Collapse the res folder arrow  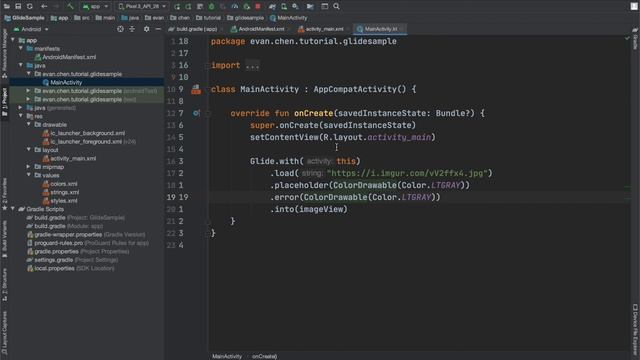pyautogui.click(x=21, y=116)
